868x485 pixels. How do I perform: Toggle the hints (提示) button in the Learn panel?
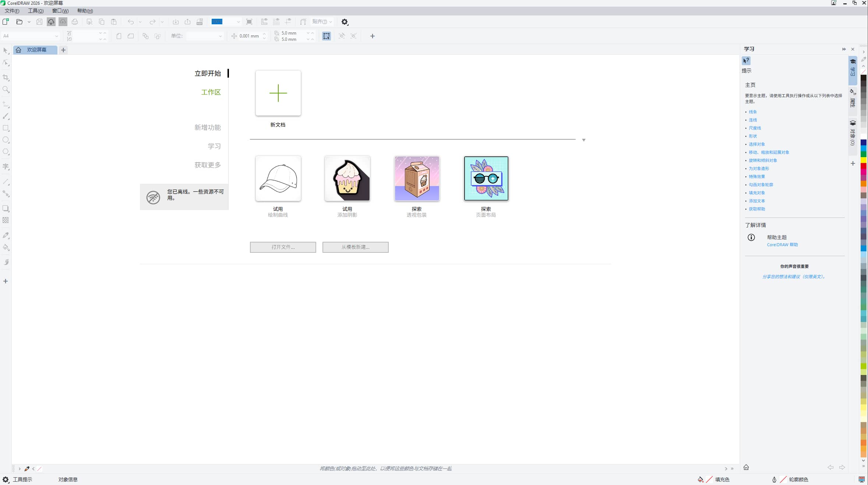pos(746,61)
